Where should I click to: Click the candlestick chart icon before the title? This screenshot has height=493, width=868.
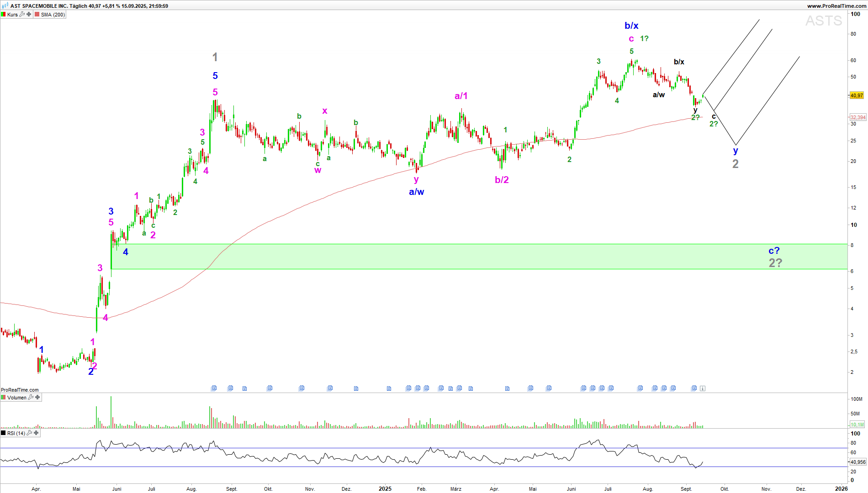tap(5, 6)
